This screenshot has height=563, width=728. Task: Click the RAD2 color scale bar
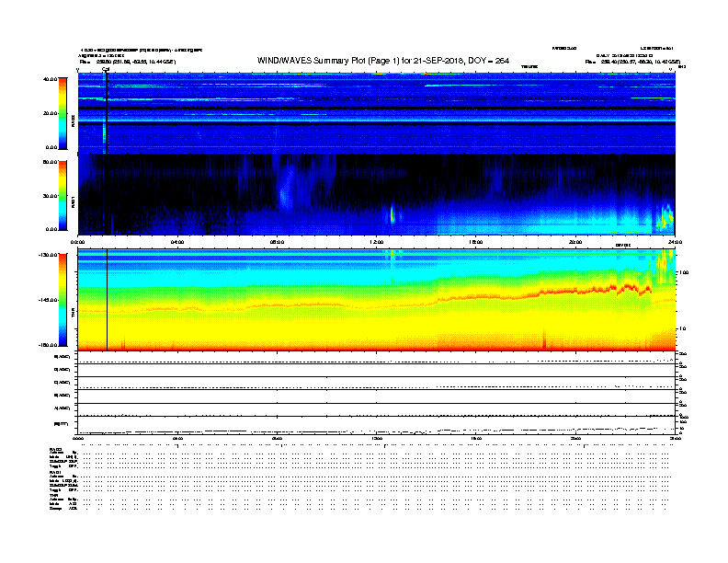63,113
